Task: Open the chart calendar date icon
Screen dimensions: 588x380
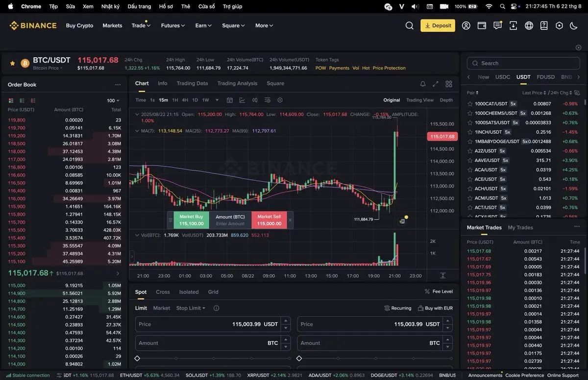Action: [229, 100]
